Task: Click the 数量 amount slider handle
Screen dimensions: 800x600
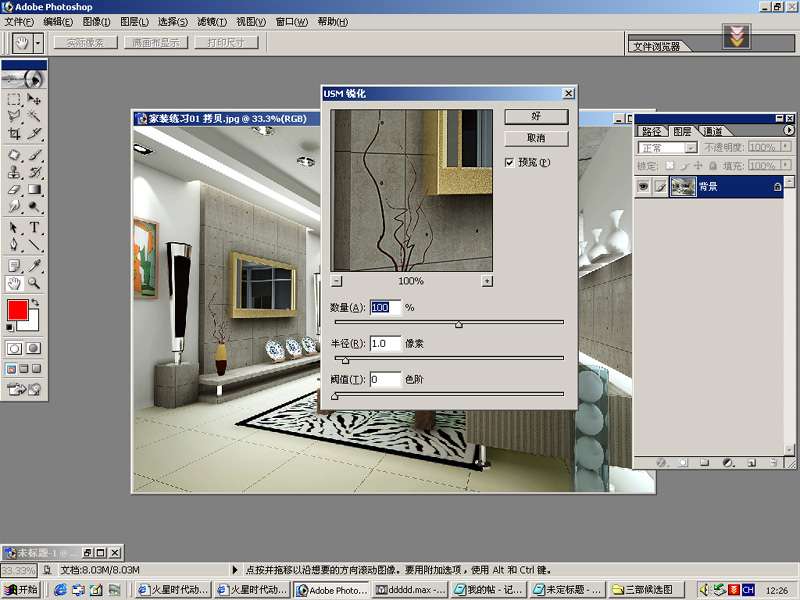Action: click(x=459, y=324)
